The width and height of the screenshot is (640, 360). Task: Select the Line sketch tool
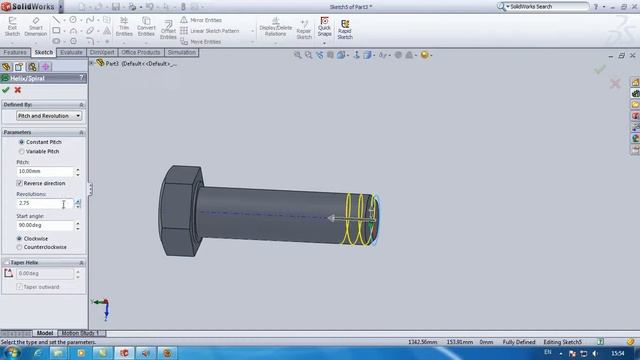(56, 20)
